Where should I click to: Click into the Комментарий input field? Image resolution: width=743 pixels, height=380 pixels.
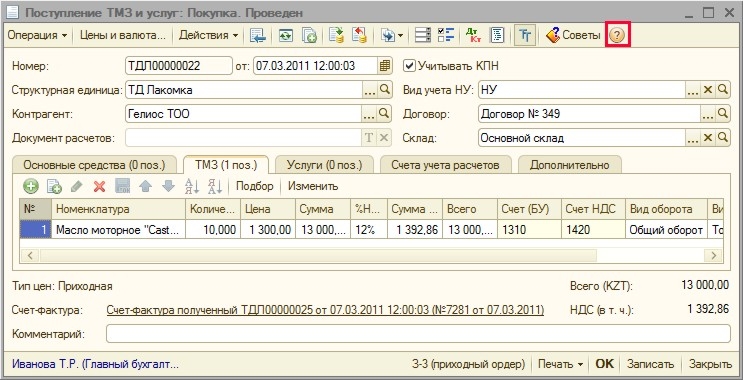[x=418, y=334]
